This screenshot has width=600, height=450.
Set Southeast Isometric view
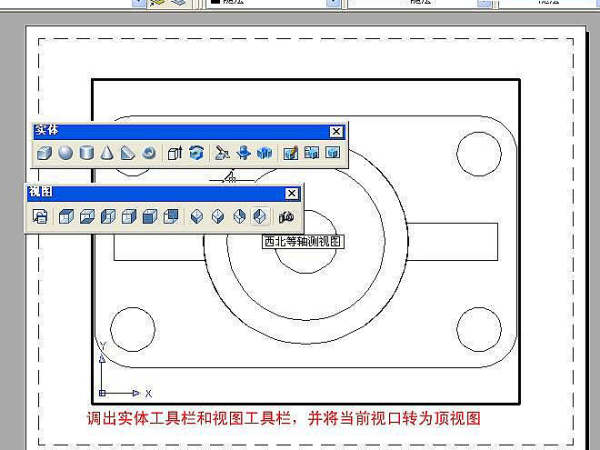click(x=218, y=217)
